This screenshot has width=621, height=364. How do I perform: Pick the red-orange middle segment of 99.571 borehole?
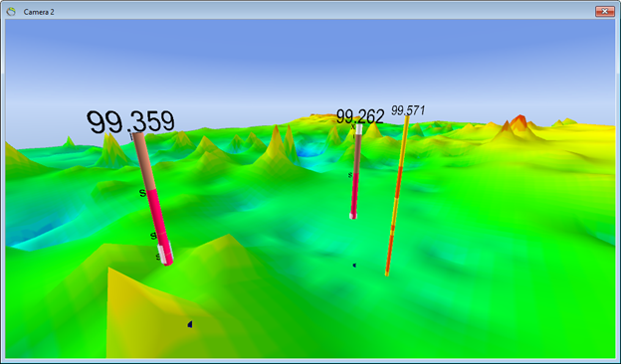pos(397,183)
